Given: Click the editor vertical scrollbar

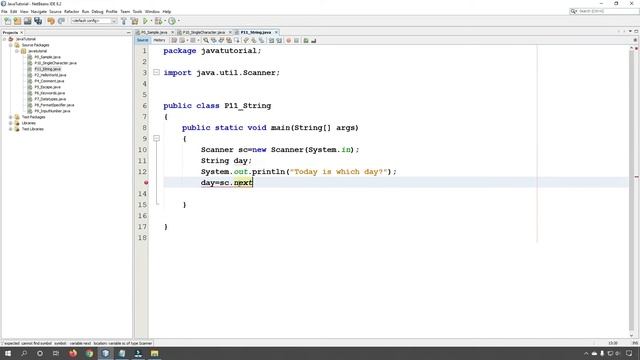Looking at the screenshot, I should (x=631, y=192).
